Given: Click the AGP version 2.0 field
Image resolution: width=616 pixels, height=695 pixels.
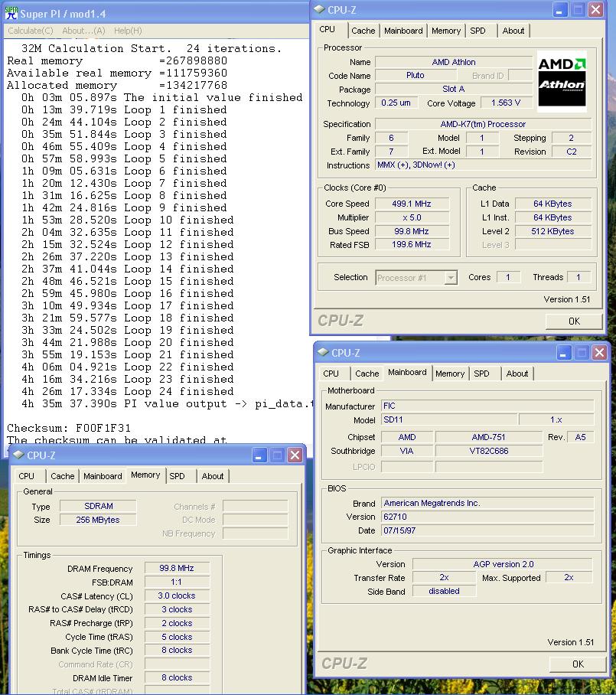Looking at the screenshot, I should coord(503,564).
